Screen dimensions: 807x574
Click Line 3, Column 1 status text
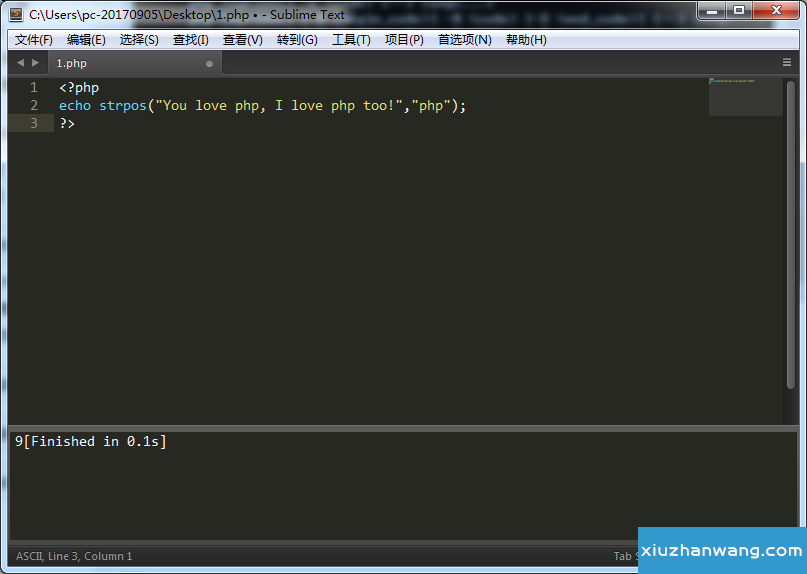point(90,556)
